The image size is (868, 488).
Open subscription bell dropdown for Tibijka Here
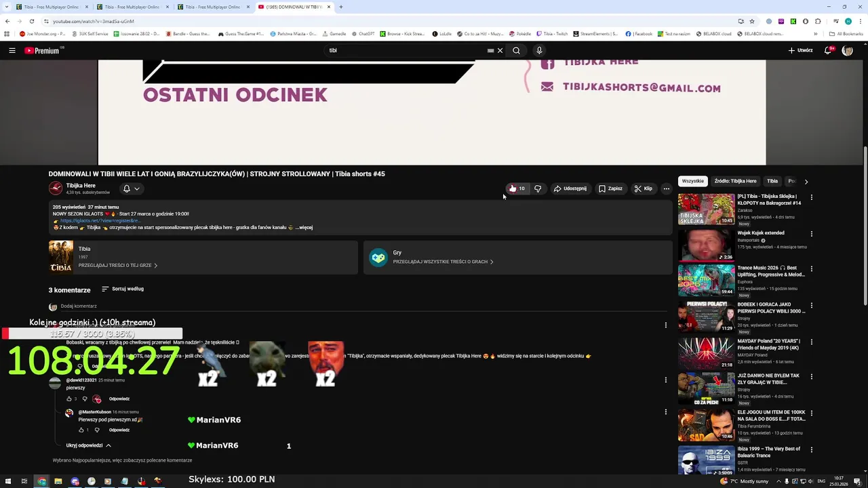click(131, 188)
